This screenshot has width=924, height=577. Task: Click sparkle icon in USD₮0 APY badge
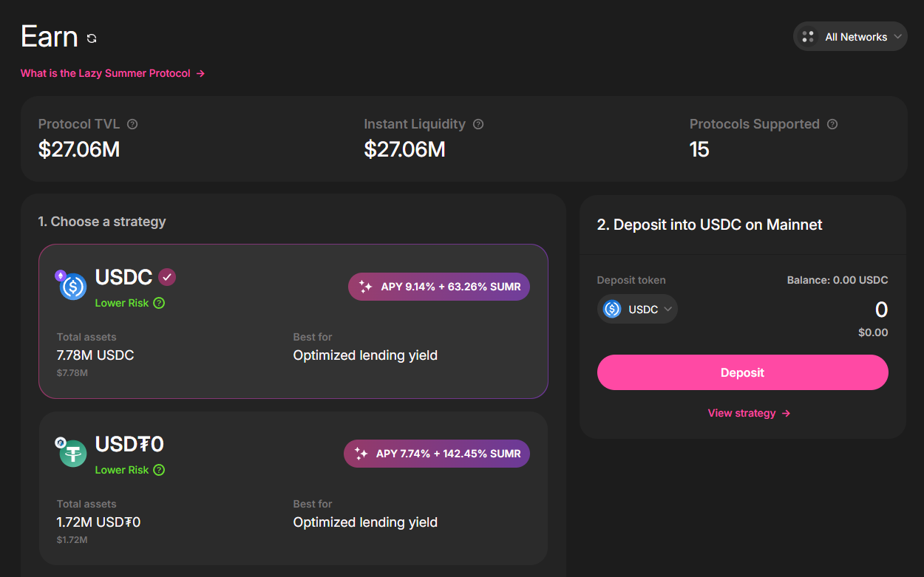pos(361,454)
